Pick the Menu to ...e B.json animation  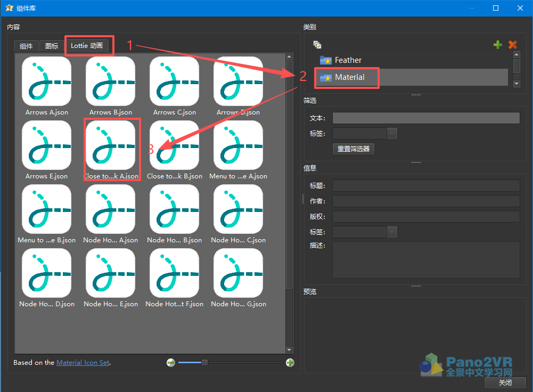[x=47, y=209]
